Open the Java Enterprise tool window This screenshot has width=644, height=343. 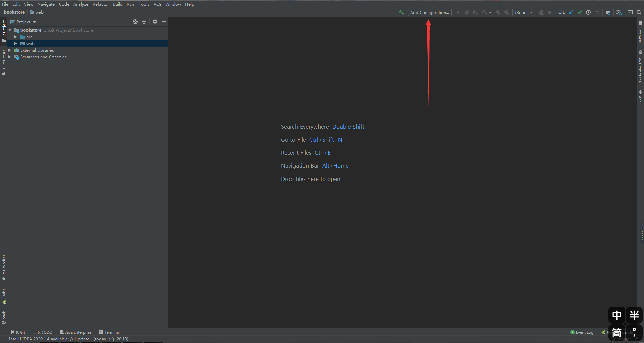click(75, 332)
